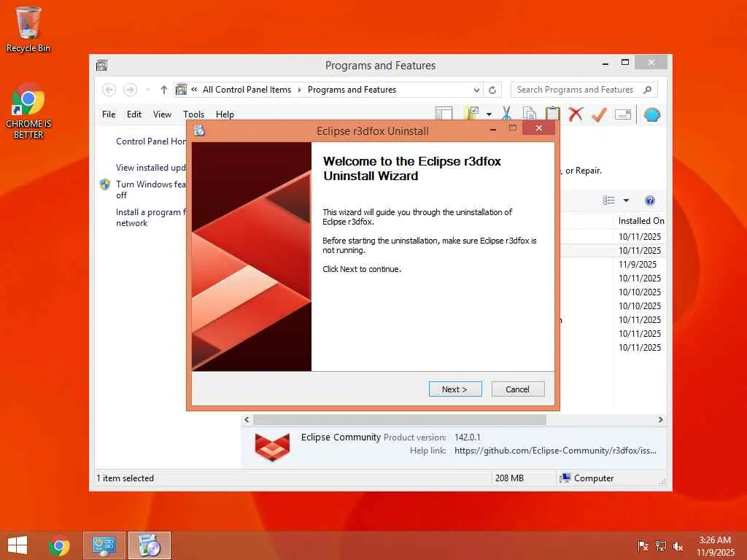Go back with the Back arrow button
Screen dimensions: 747x560
click(109, 90)
